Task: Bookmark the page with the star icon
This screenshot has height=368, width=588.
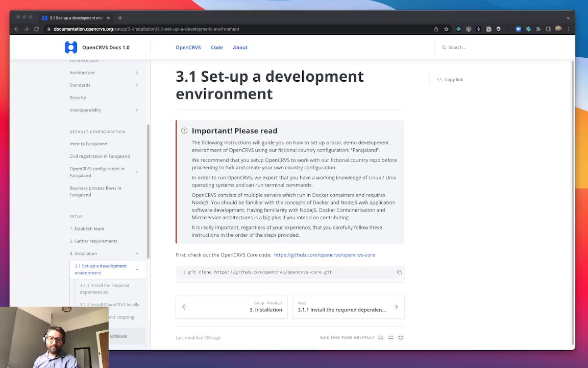Action: tap(446, 29)
